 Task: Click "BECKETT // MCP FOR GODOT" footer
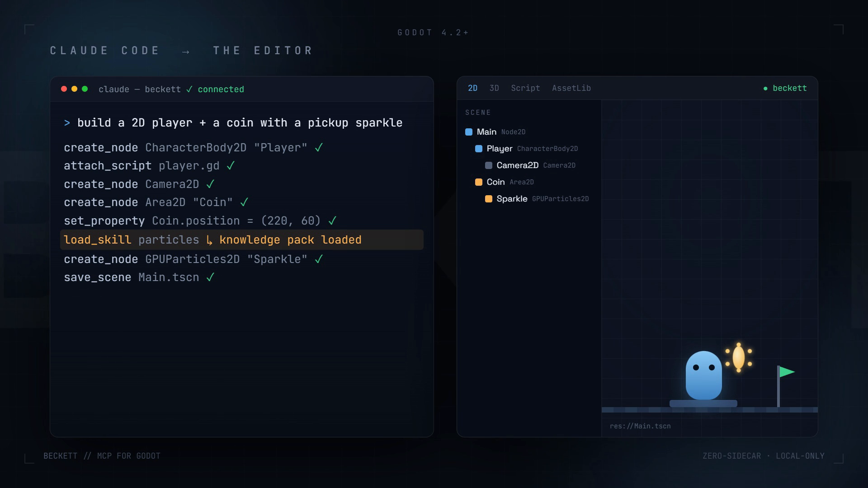click(x=102, y=456)
